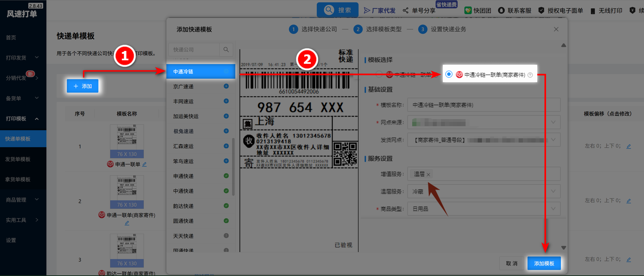This screenshot has width=644, height=276.
Task: Close the 添加快递模板 dialog
Action: click(556, 29)
